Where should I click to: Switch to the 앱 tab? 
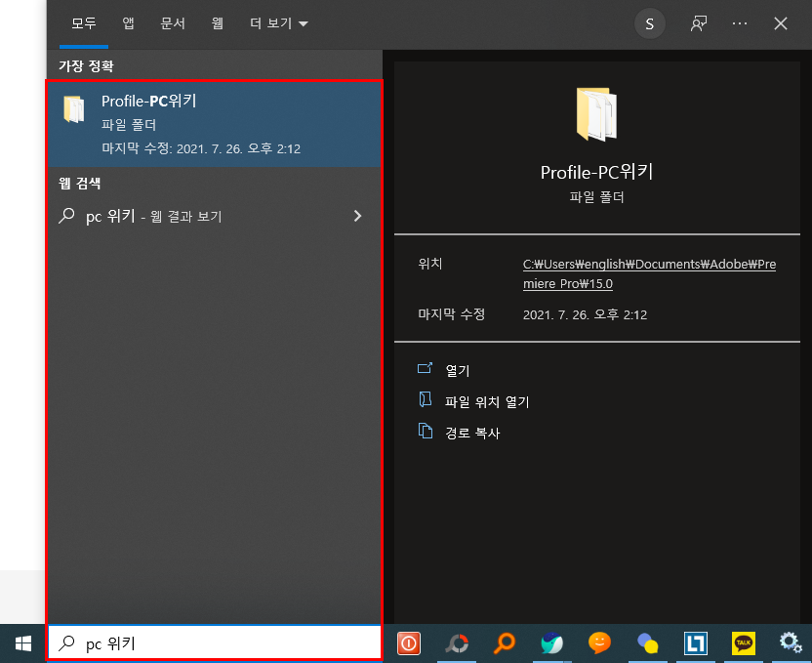tap(129, 23)
